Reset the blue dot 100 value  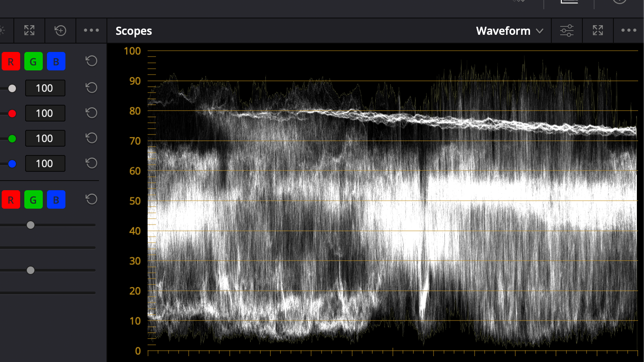pos(91,163)
